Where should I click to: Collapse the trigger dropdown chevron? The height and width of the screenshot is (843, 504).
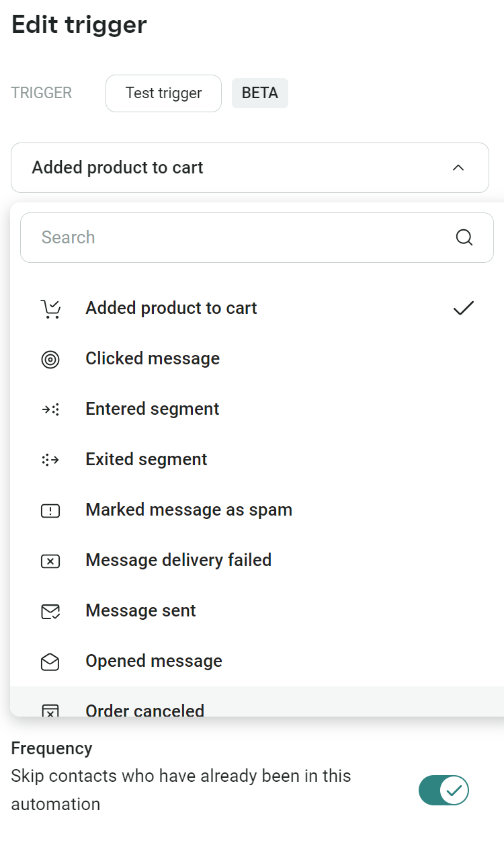[458, 167]
